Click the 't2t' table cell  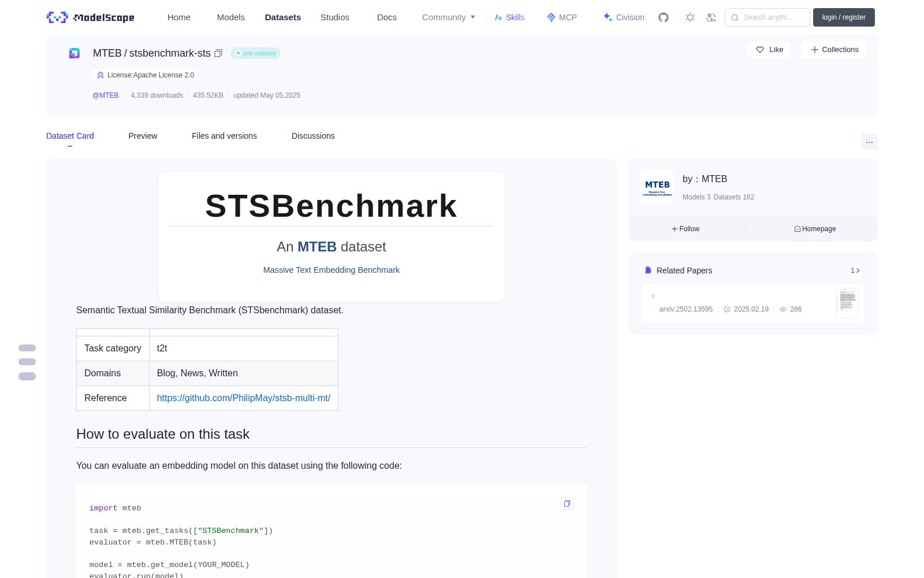(x=244, y=349)
